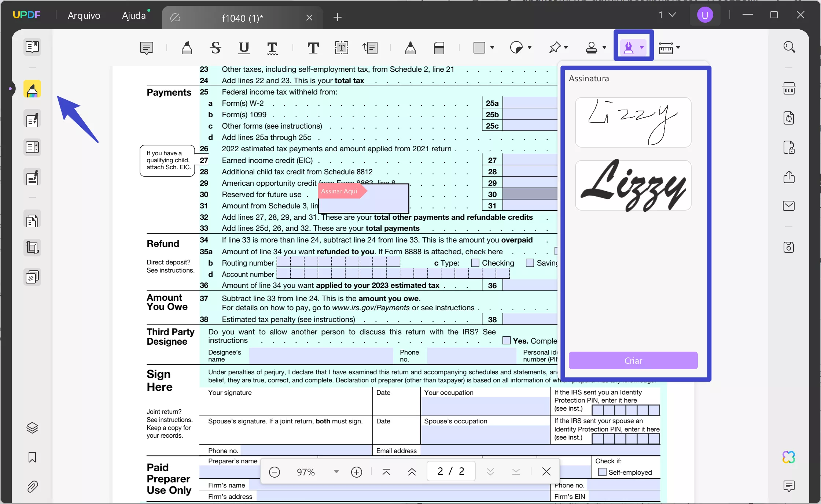Check the Checking account type box
The image size is (821, 504).
[475, 263]
